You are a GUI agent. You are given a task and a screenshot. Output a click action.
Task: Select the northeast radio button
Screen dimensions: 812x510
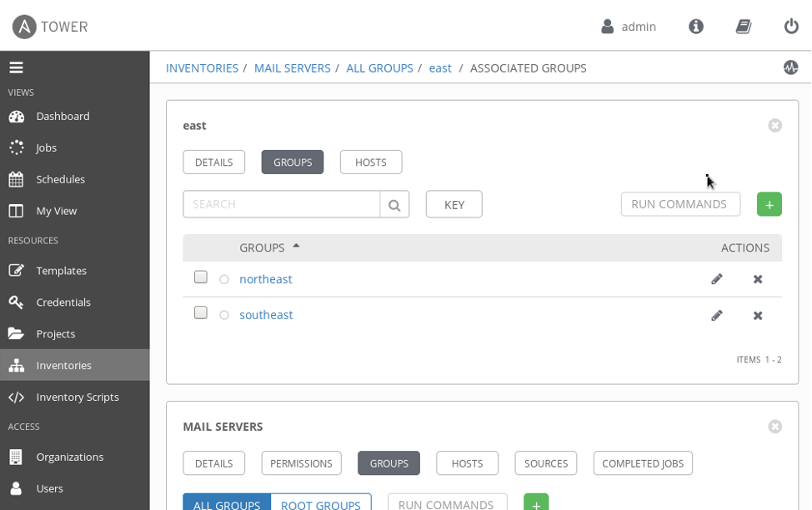click(223, 280)
